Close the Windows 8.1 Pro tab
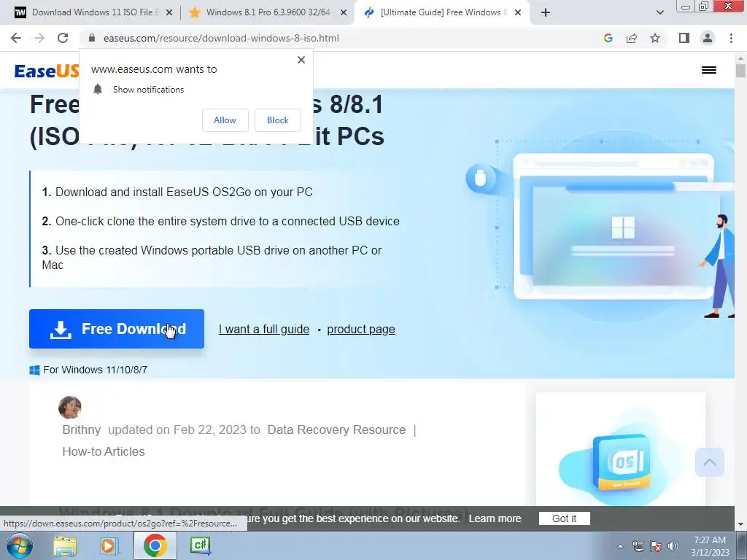Image resolution: width=747 pixels, height=560 pixels. point(343,13)
